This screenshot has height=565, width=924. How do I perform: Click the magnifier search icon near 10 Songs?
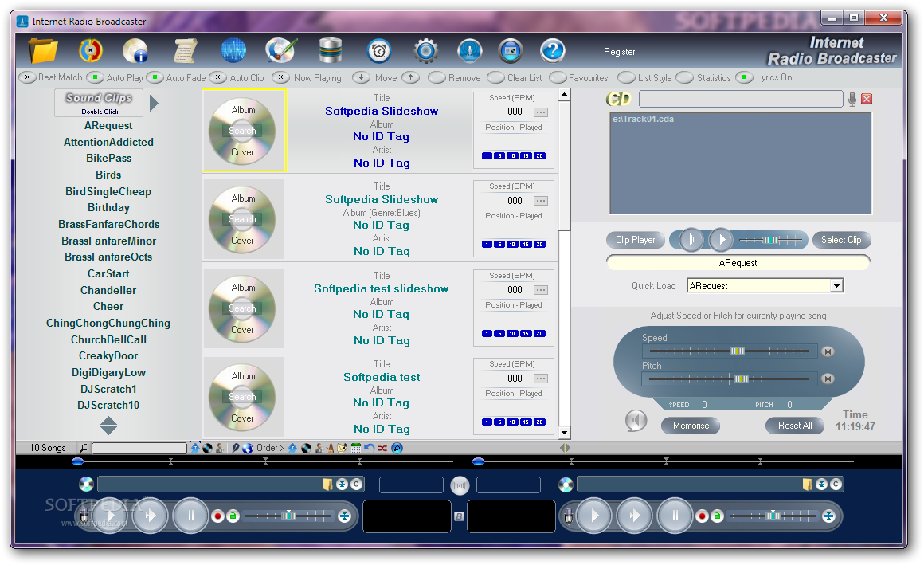click(x=84, y=448)
